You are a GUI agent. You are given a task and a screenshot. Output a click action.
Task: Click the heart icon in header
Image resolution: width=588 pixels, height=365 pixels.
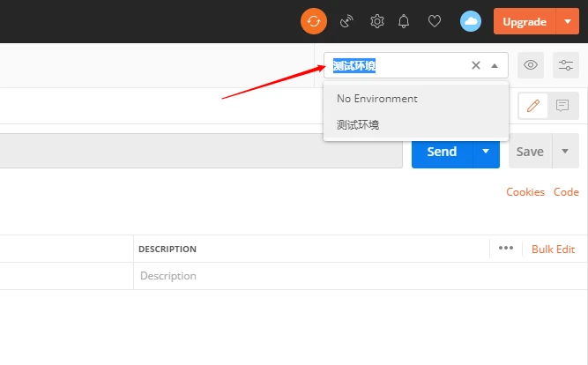coord(435,21)
